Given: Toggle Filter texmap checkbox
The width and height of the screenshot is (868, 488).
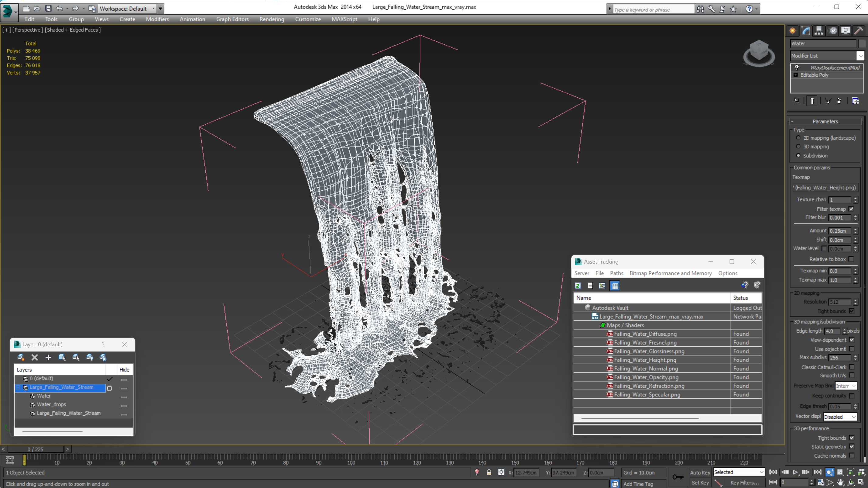Looking at the screenshot, I should tap(851, 209).
